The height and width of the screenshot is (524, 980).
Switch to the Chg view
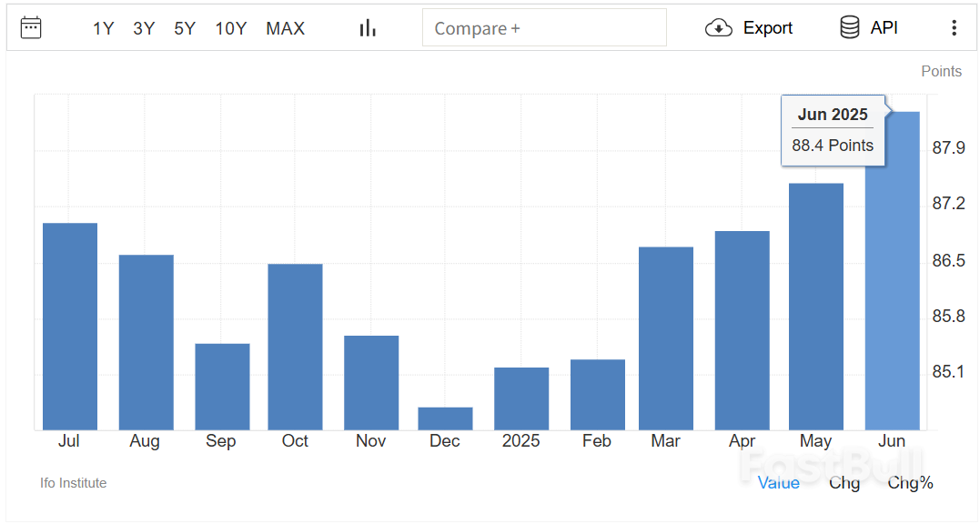844,483
